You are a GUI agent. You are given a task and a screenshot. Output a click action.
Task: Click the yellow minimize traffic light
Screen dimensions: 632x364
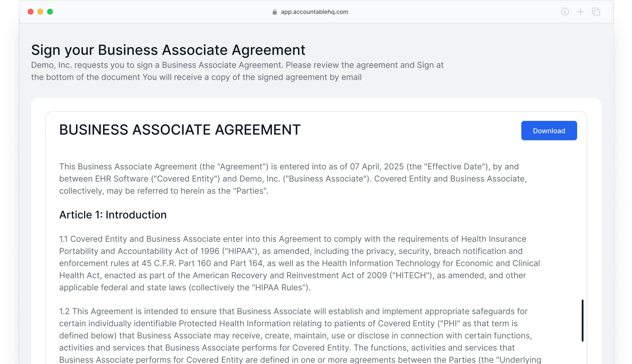tap(40, 12)
